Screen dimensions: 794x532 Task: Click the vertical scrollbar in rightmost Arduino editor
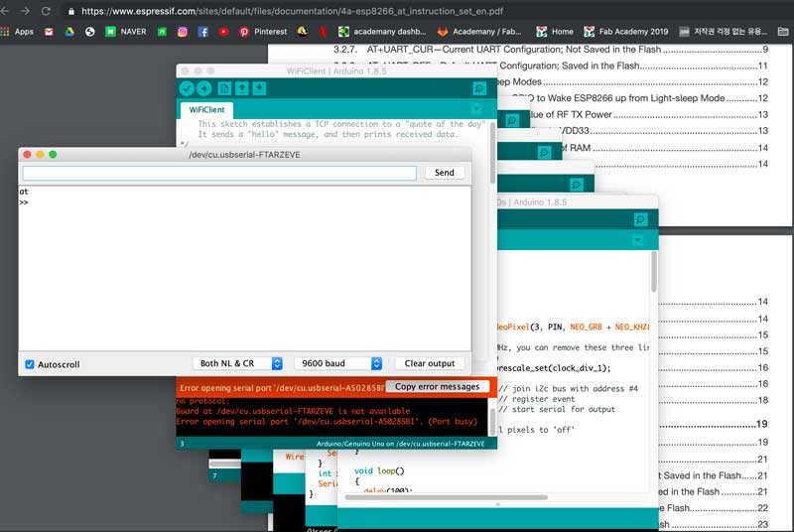point(654,272)
